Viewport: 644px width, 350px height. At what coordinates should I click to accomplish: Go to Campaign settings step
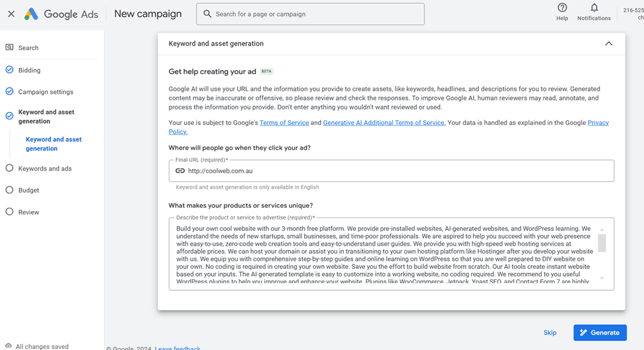pyautogui.click(x=46, y=92)
